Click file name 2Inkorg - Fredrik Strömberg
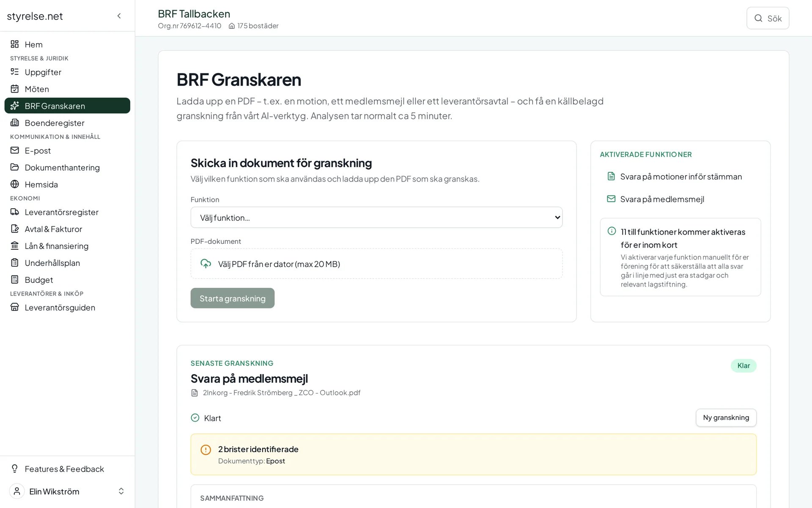The image size is (812, 508). [282, 392]
